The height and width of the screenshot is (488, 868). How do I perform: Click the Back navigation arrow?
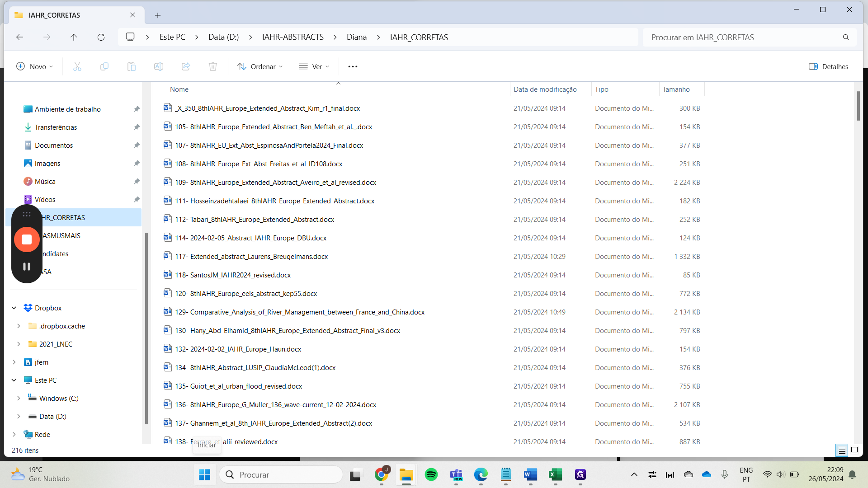tap(19, 38)
